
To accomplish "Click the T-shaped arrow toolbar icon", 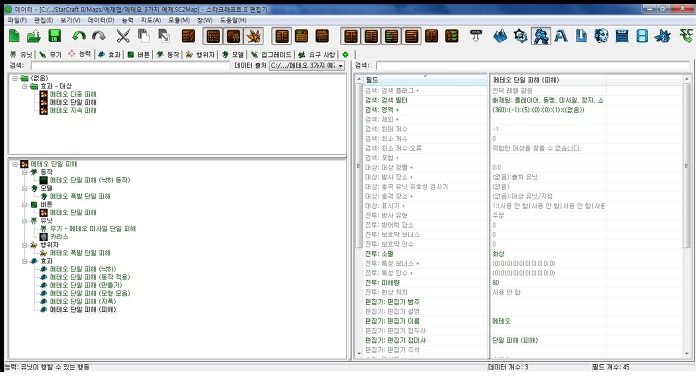I will point(476,36).
